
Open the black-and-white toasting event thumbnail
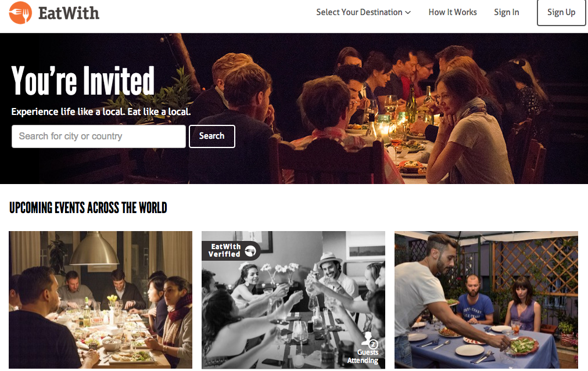pyautogui.click(x=293, y=300)
